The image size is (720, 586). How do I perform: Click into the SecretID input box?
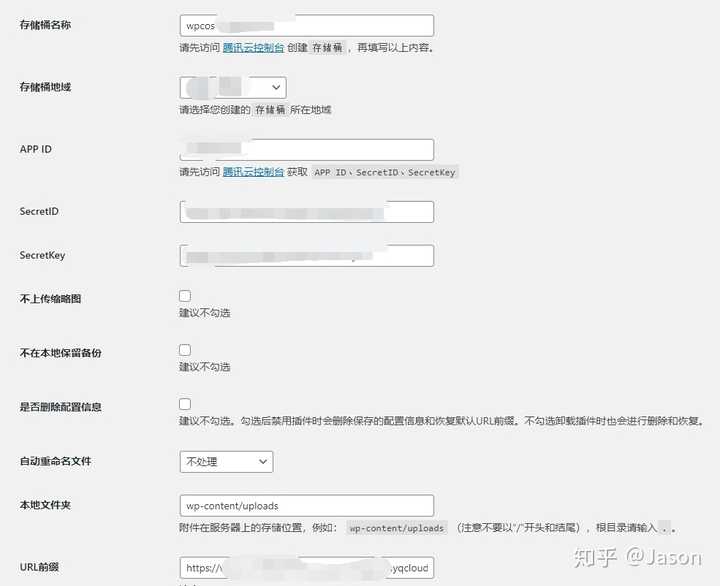[x=306, y=212]
